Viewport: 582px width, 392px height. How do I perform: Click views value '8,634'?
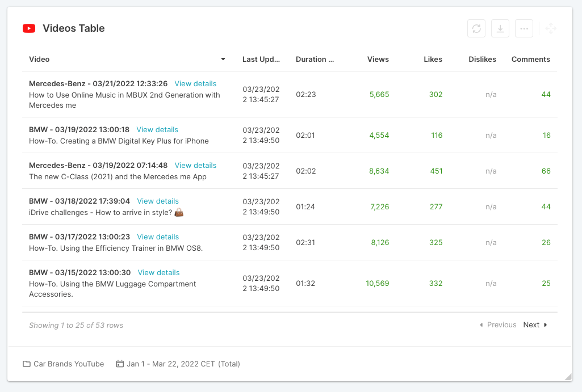[x=379, y=171]
